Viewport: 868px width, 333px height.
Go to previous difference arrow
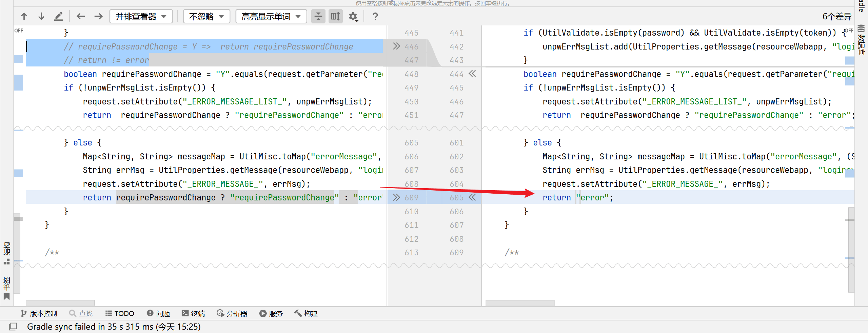(x=24, y=16)
